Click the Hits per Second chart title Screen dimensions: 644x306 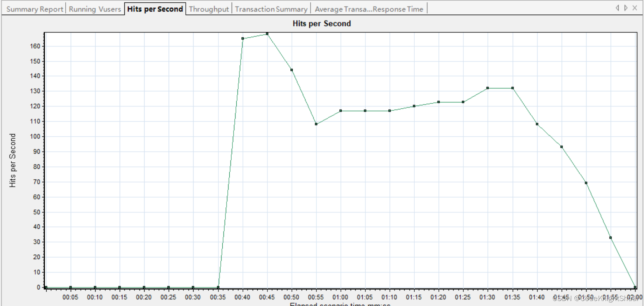(x=321, y=24)
